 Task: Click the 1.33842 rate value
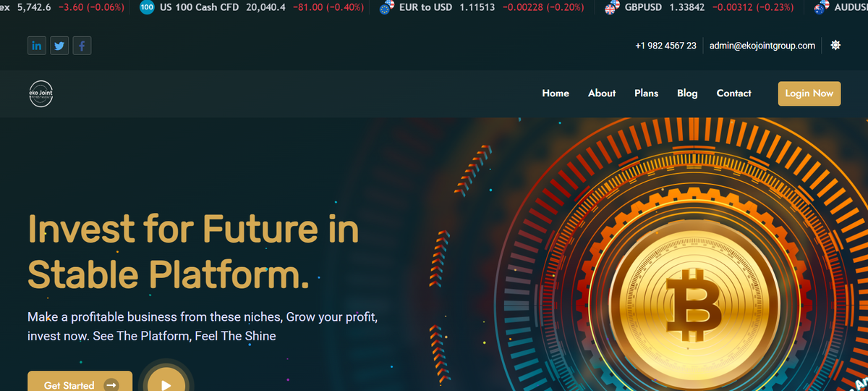tap(686, 8)
